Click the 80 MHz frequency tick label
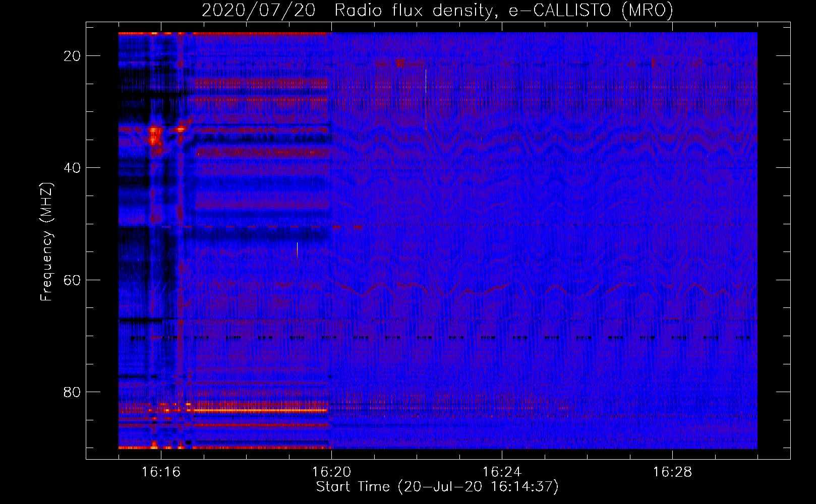The height and width of the screenshot is (504, 816). 72,392
